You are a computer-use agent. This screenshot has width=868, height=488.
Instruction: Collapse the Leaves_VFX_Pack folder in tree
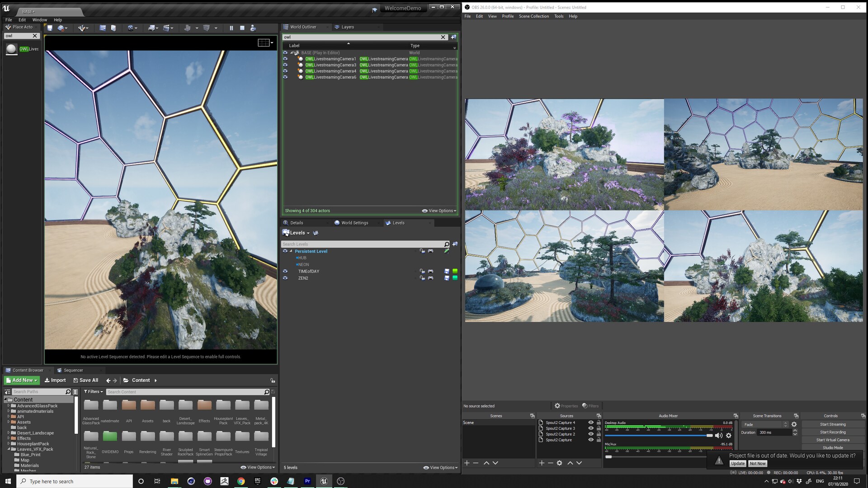coord(9,449)
